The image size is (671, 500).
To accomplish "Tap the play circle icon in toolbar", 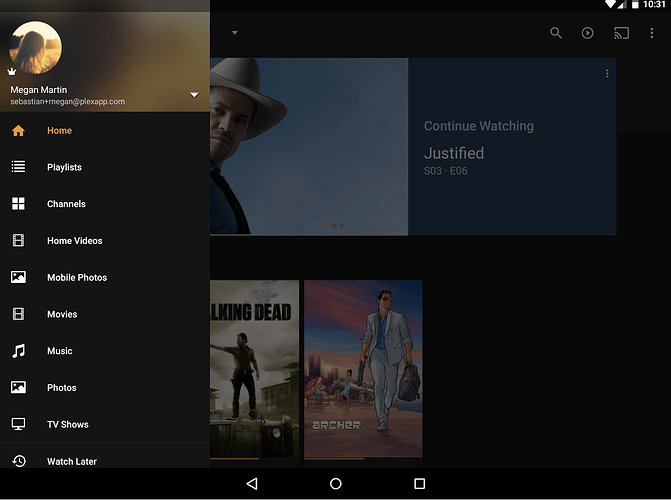I will [x=587, y=33].
